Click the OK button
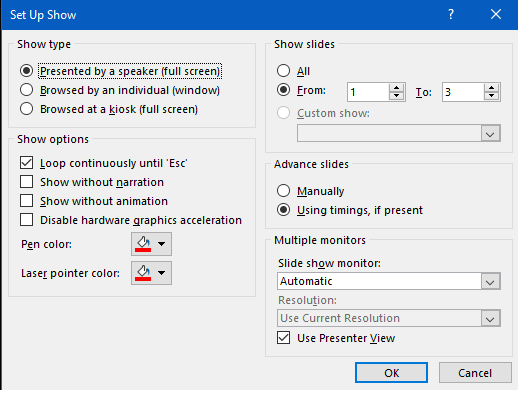The height and width of the screenshot is (393, 522). pyautogui.click(x=391, y=373)
